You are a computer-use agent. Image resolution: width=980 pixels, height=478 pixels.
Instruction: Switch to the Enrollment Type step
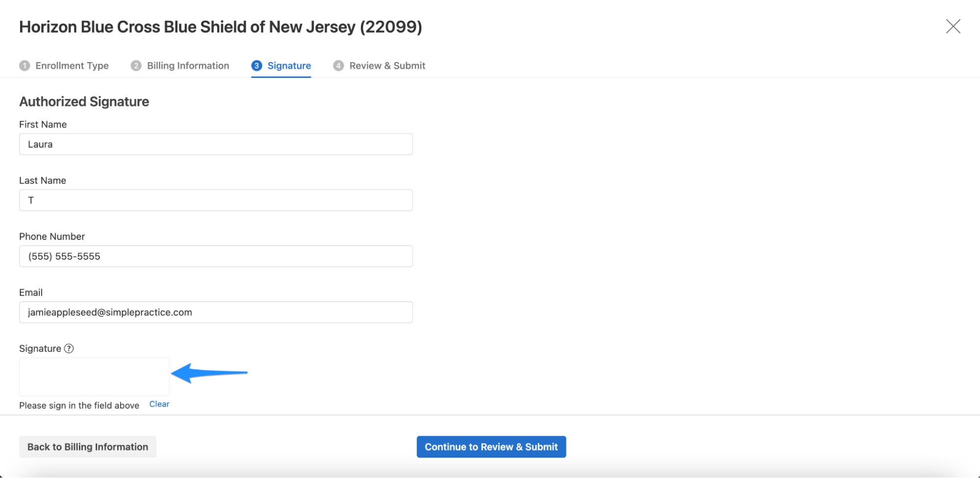tap(71, 65)
